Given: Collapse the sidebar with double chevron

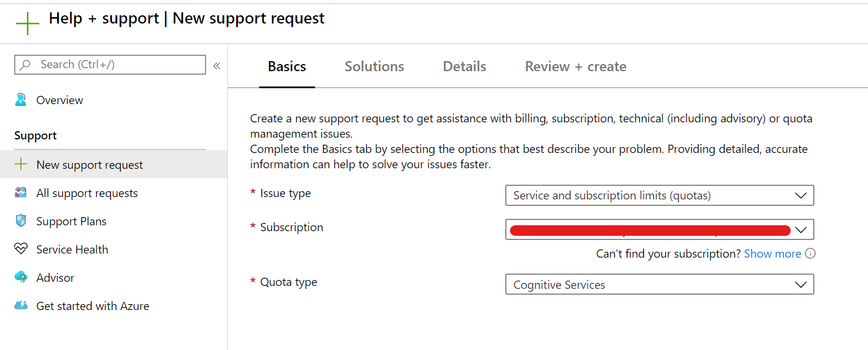Looking at the screenshot, I should (x=217, y=65).
